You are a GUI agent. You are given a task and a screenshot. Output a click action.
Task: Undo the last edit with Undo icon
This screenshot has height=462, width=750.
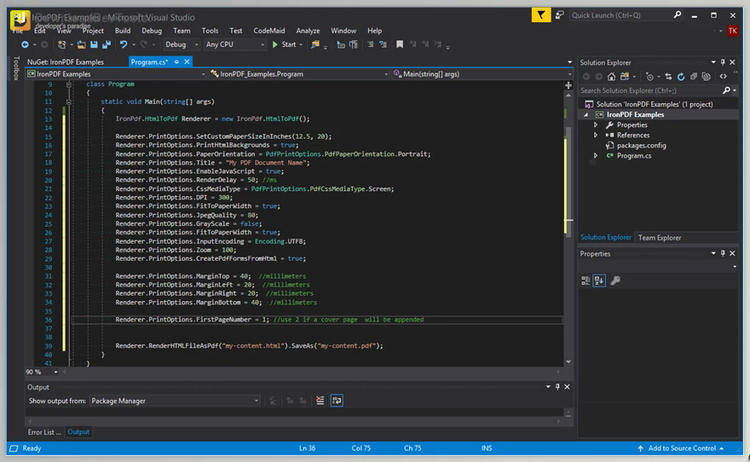[x=123, y=44]
